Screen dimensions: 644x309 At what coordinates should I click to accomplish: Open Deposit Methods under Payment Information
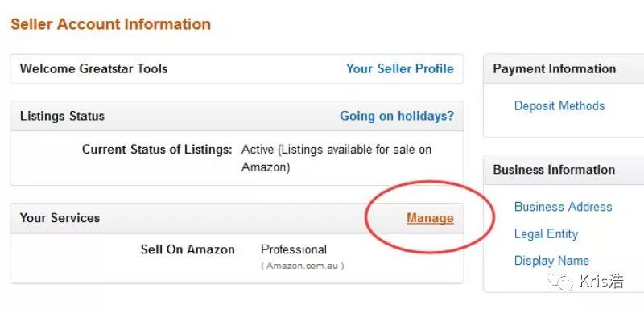(559, 106)
